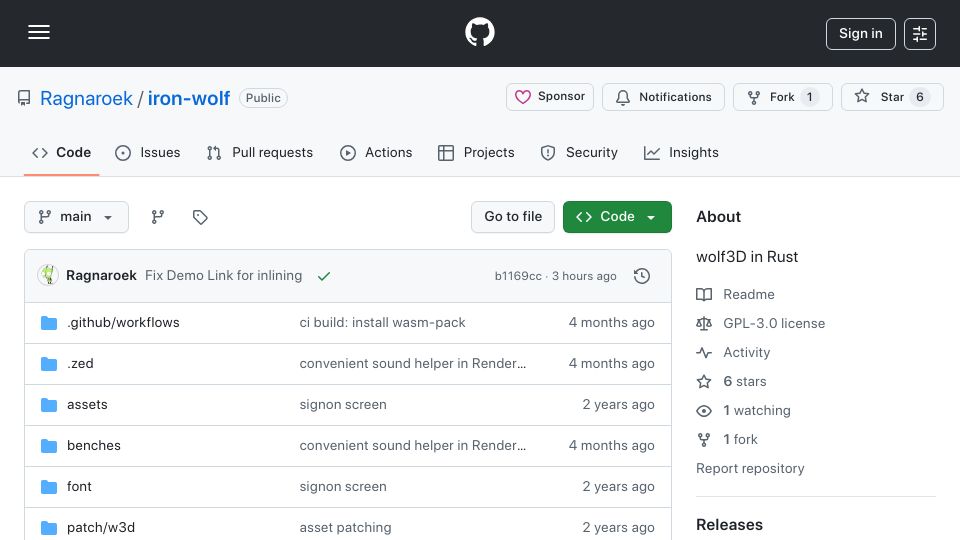Open .github/workflows folder icon
Screen dimensions: 960x540
(49, 323)
